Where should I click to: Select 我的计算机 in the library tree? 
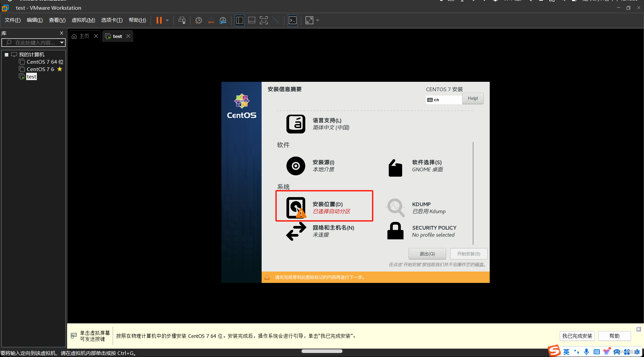(x=32, y=55)
